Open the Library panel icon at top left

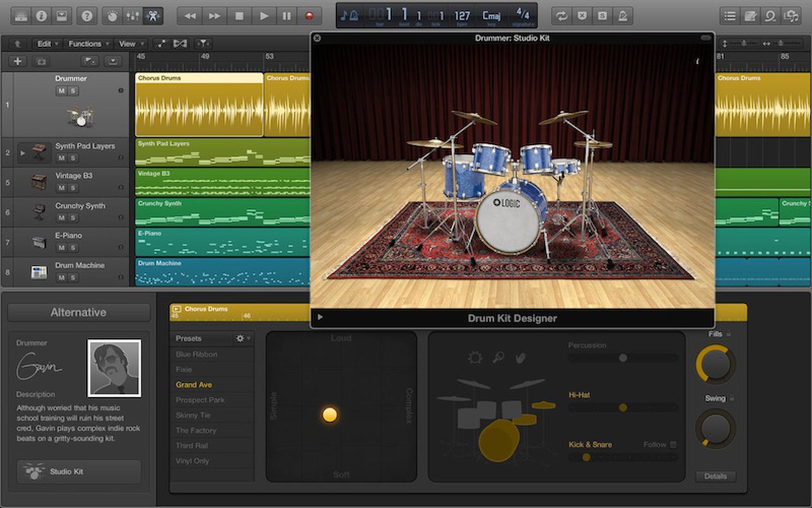tap(21, 15)
